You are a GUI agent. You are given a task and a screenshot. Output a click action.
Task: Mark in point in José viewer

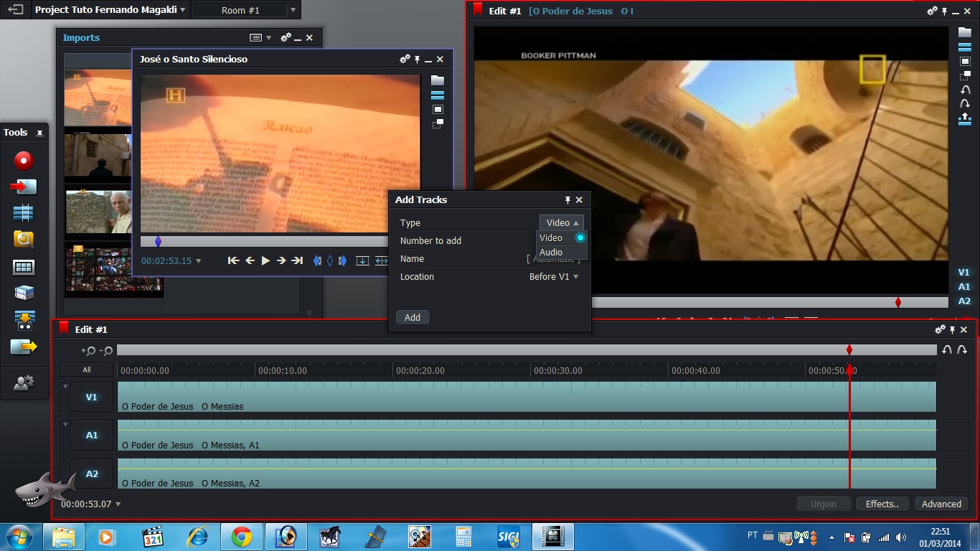coord(317,261)
